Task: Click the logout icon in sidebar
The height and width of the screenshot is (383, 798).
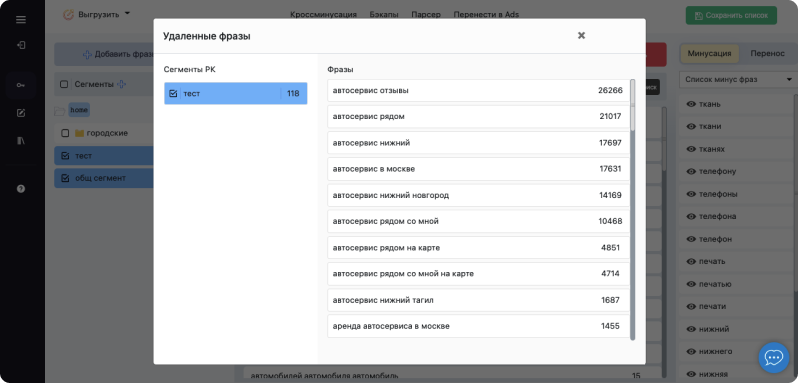Action: pyautogui.click(x=21, y=45)
